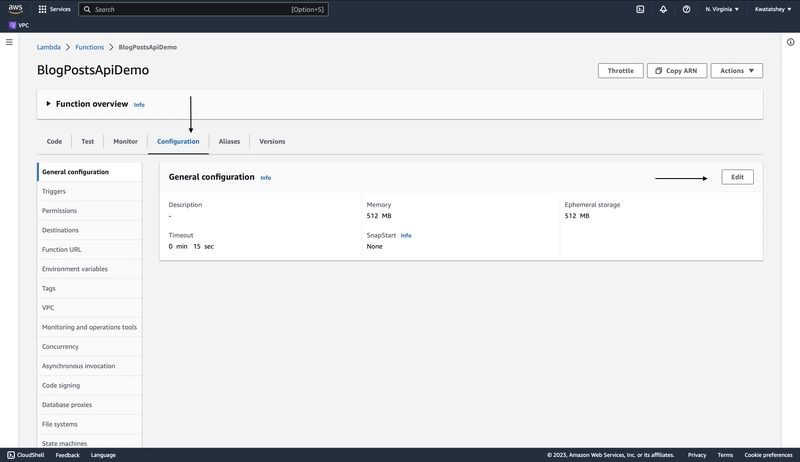Click the Throttle button
The width and height of the screenshot is (800, 462).
pyautogui.click(x=620, y=71)
